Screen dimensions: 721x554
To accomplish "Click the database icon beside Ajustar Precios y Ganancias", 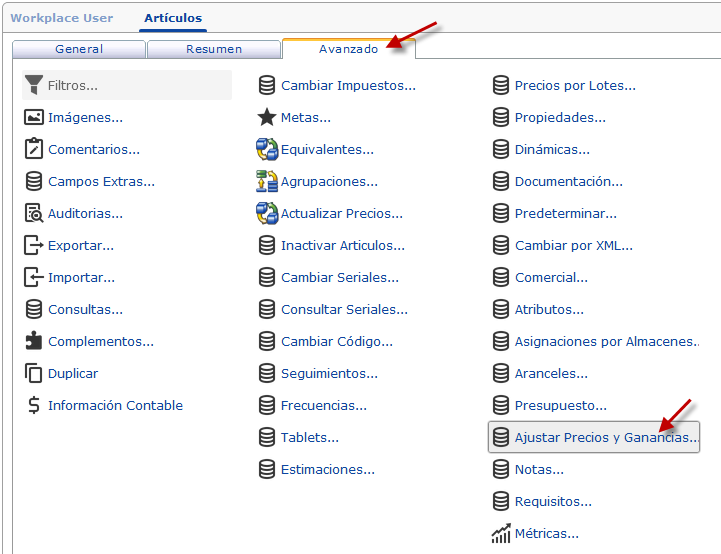I will [x=501, y=437].
